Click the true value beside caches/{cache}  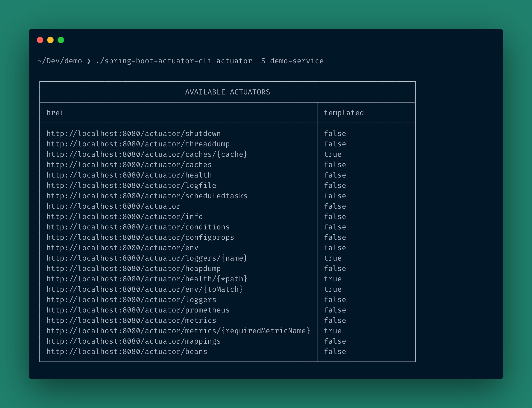point(333,154)
